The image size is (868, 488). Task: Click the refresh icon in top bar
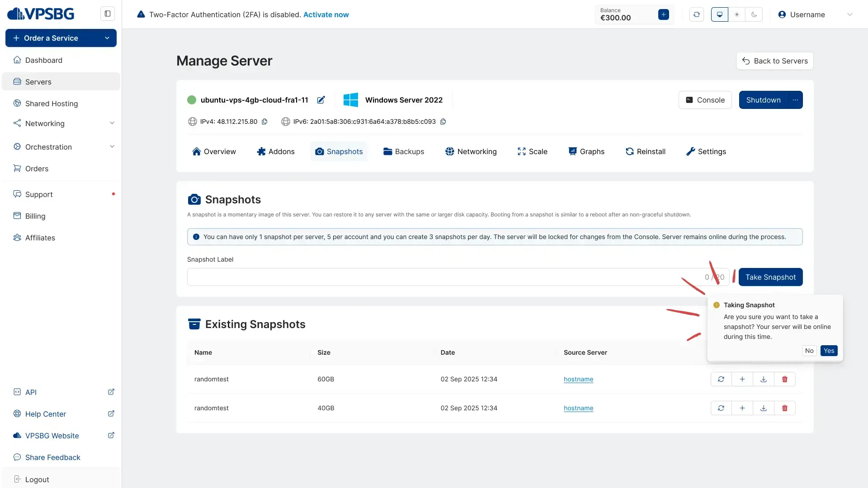(696, 14)
